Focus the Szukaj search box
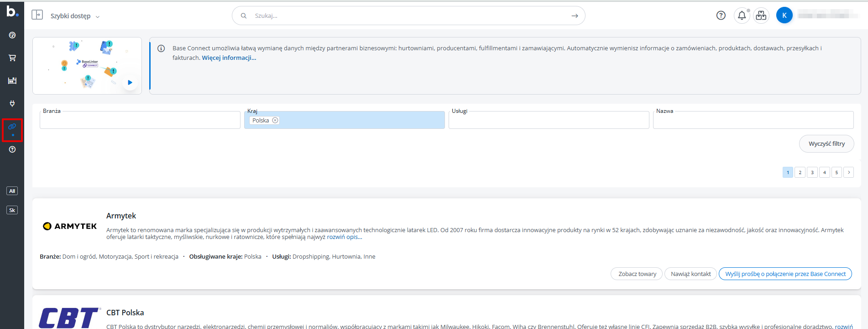The width and height of the screenshot is (868, 329). 408,16
